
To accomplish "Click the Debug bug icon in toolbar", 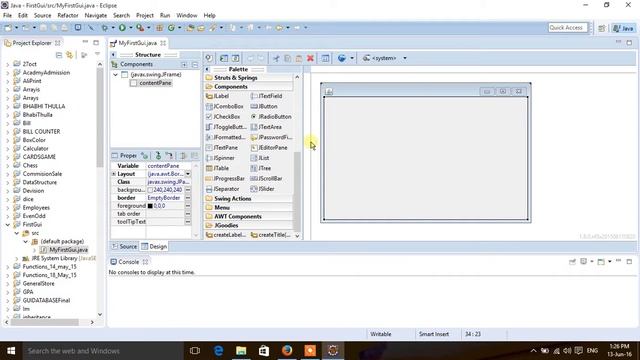I will pyautogui.click(x=104, y=28).
